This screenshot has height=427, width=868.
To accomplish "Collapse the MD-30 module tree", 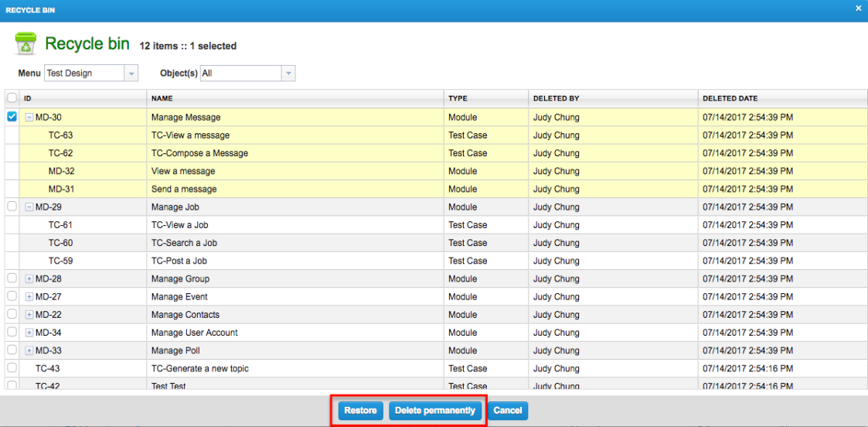I will click(x=29, y=118).
